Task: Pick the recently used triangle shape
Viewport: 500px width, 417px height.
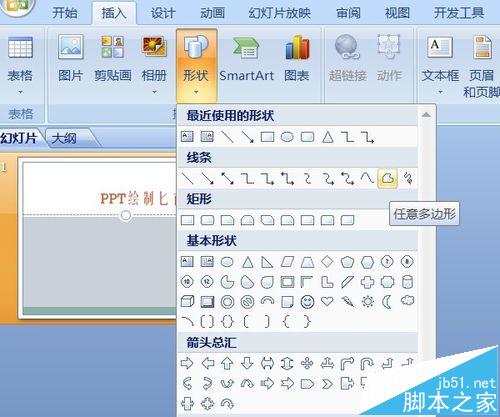Action: [328, 137]
